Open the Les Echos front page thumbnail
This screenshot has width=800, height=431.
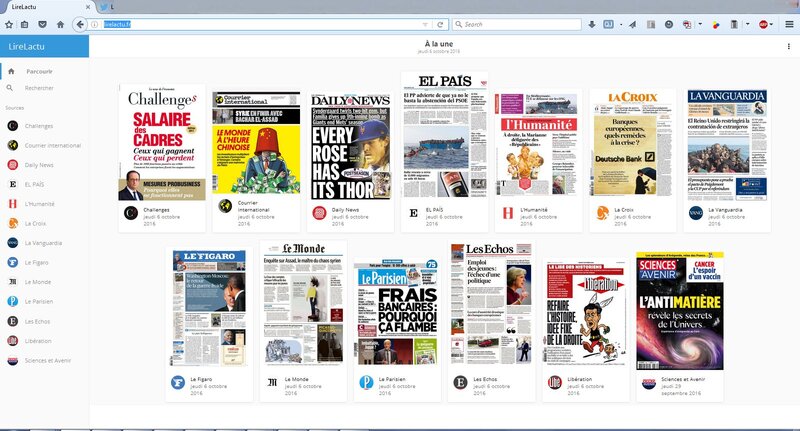pyautogui.click(x=491, y=302)
